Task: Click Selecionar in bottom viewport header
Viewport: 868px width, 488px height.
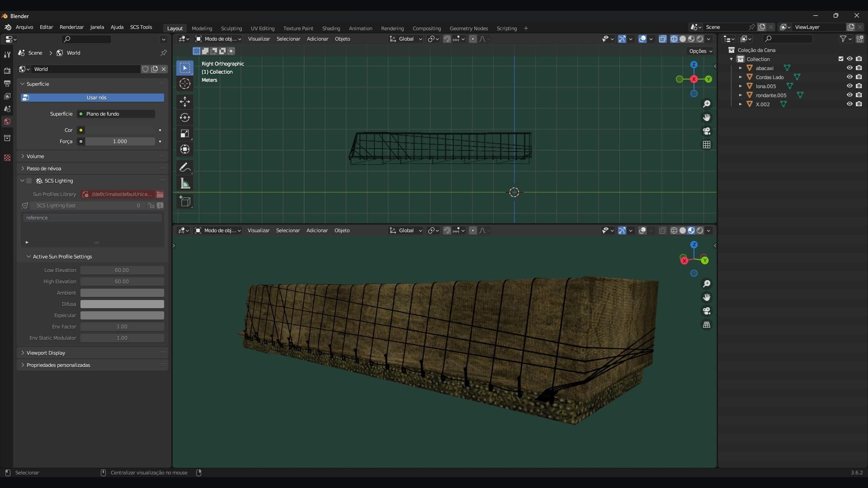Action: click(x=288, y=230)
